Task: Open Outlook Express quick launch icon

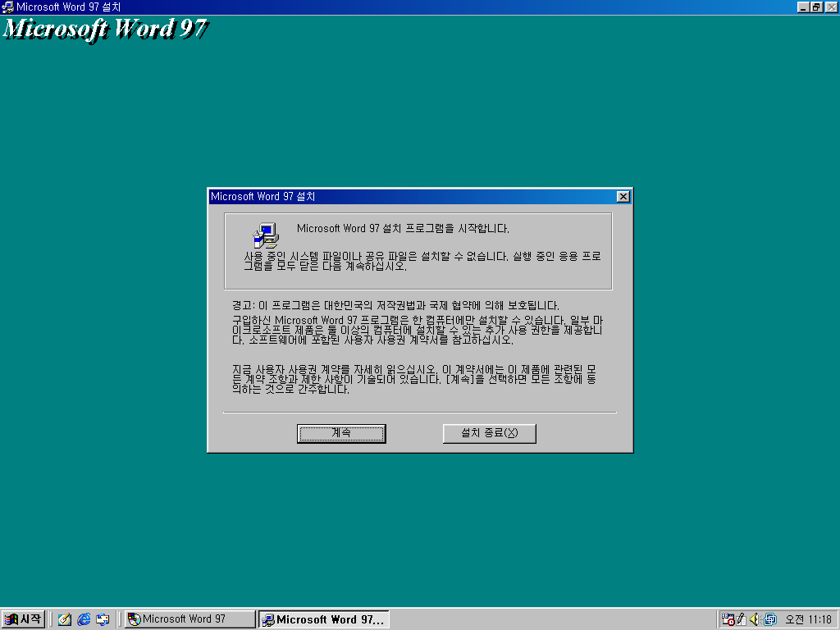Action: point(103,619)
